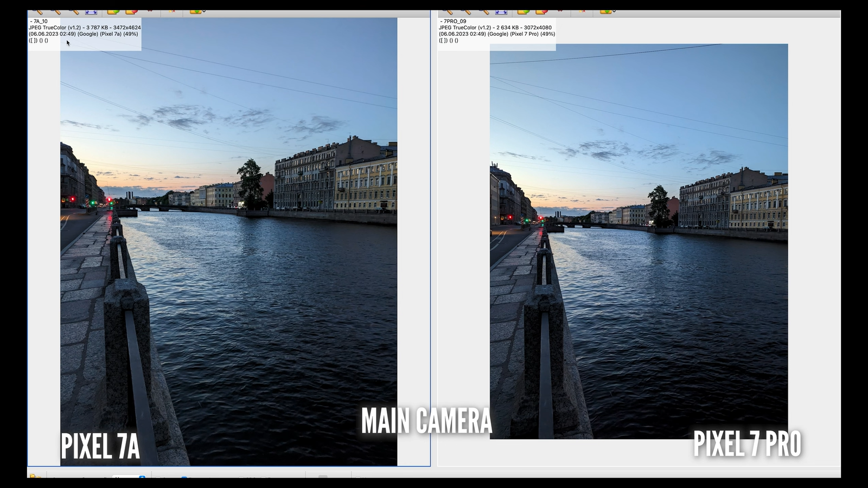
Task: Open dropdown arrow after last left toolbar icon
Action: pos(203,11)
